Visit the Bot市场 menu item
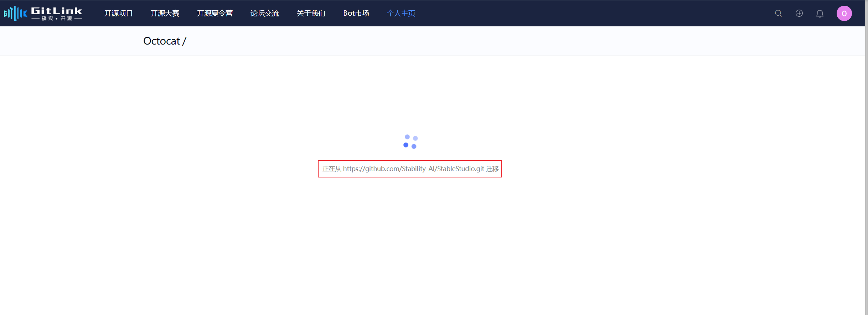This screenshot has width=868, height=315. [x=356, y=13]
